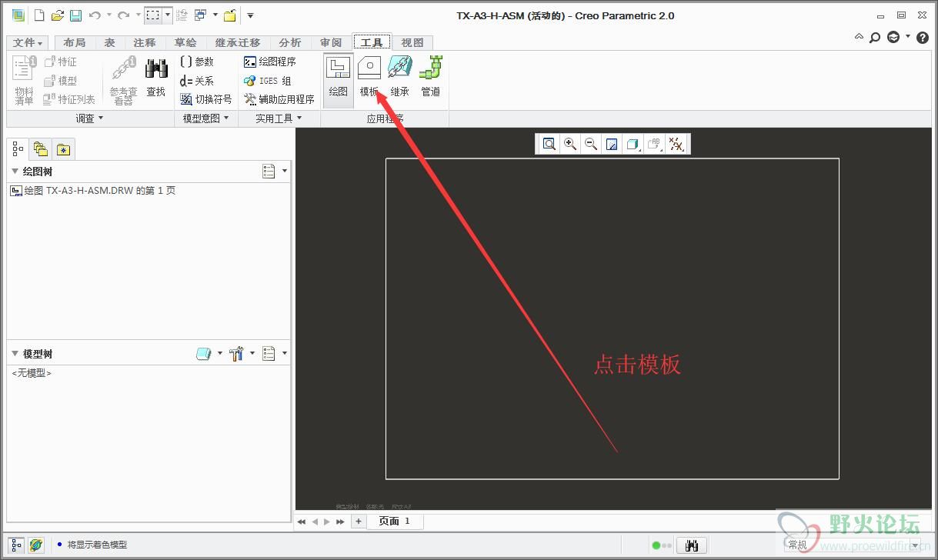938x560 pixels.
Task: Go to the first sheet with the rewind arrow
Action: (x=302, y=522)
